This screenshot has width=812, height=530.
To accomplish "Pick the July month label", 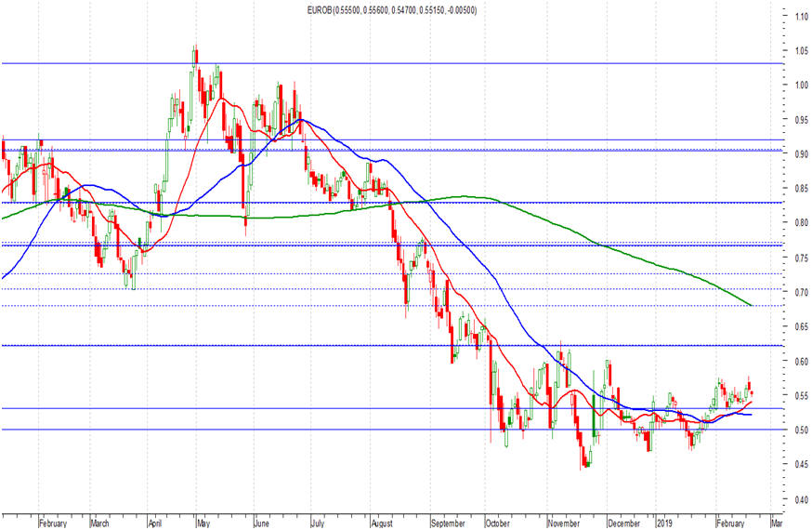I will pyautogui.click(x=317, y=523).
